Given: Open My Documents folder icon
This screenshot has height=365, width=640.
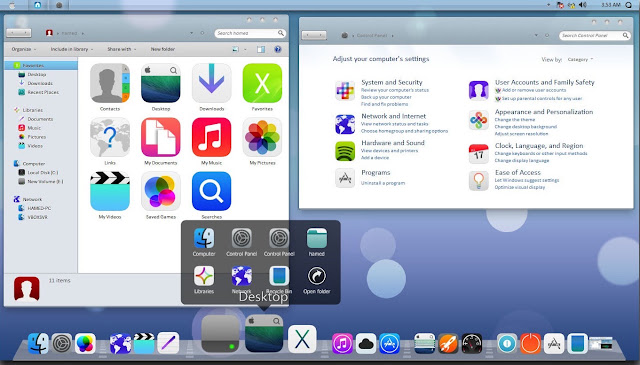Looking at the screenshot, I should [x=161, y=137].
